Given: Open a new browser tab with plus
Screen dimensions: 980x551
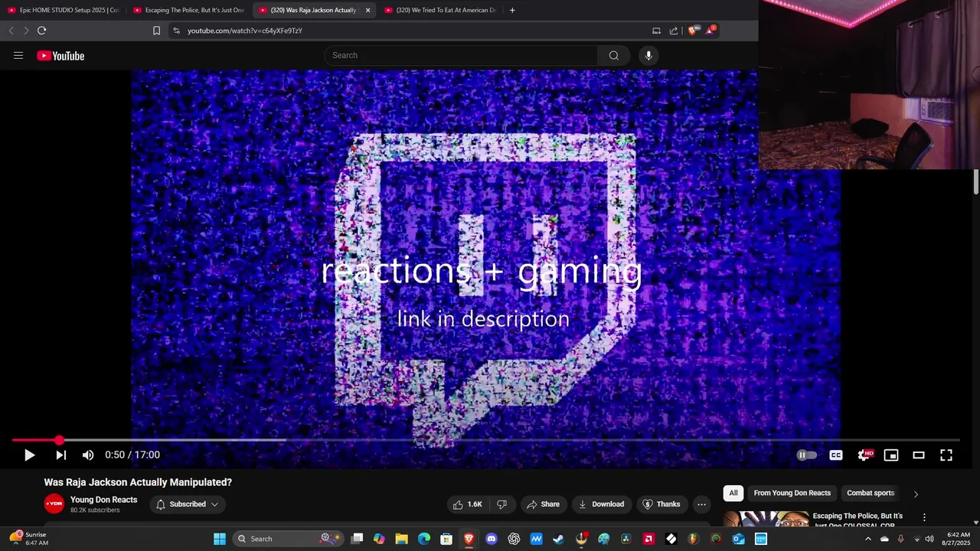Looking at the screenshot, I should click(512, 10).
